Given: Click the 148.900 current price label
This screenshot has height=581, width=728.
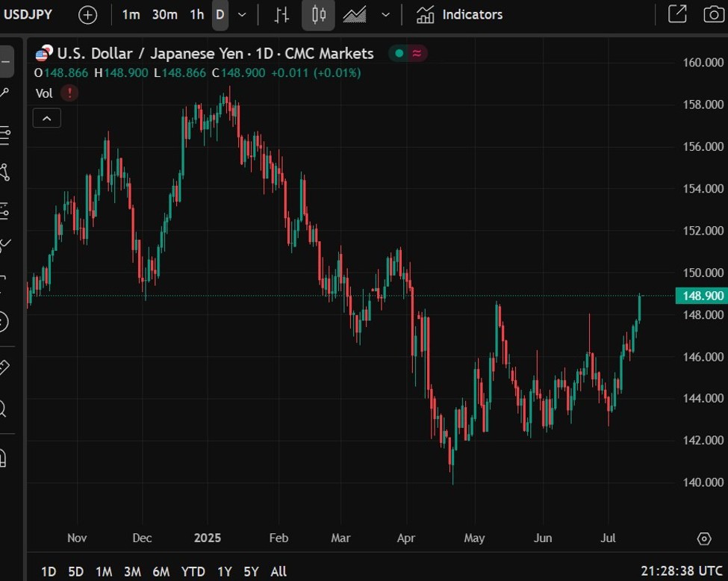Looking at the screenshot, I should tap(702, 296).
